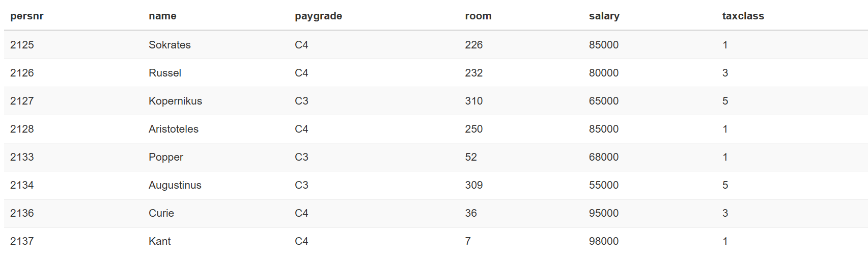Image resolution: width=868 pixels, height=256 pixels.
Task: Click on the Curie name cell
Action: (161, 213)
